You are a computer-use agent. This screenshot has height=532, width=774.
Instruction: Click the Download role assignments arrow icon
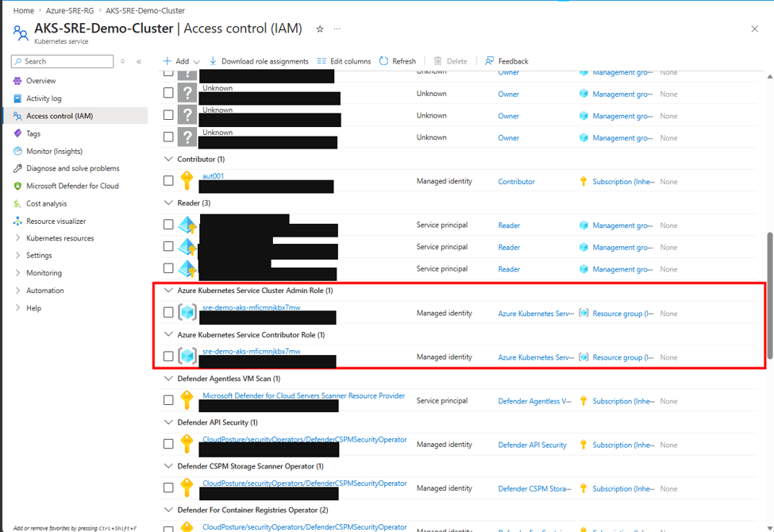pyautogui.click(x=213, y=61)
